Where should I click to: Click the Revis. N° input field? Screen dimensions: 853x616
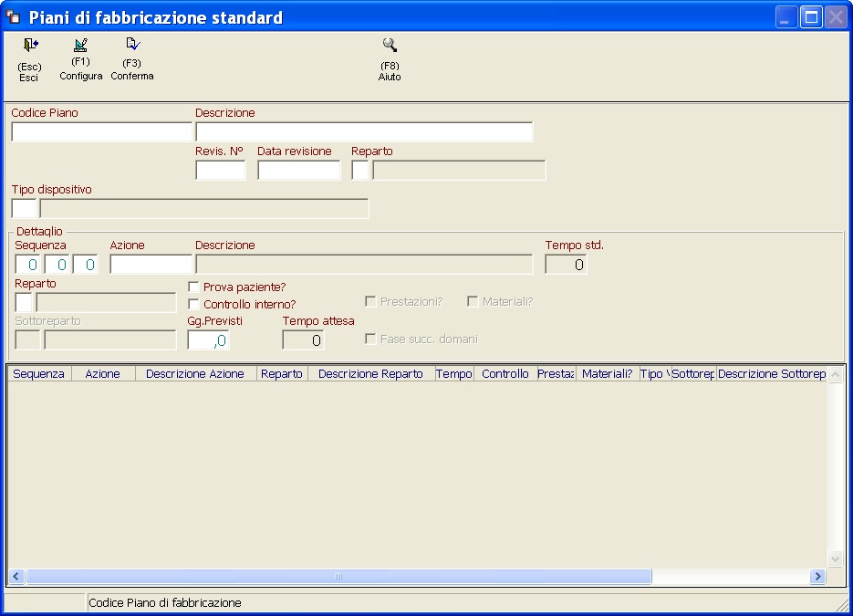221,171
